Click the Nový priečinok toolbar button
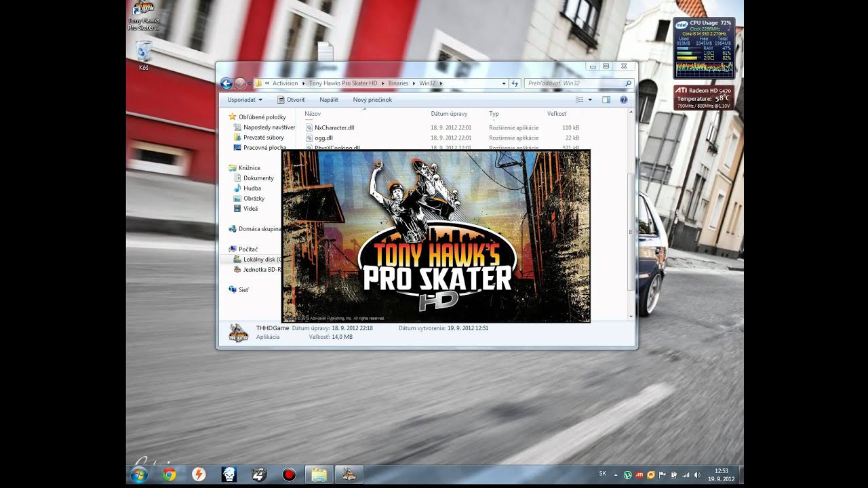The image size is (868, 488). pyautogui.click(x=372, y=100)
